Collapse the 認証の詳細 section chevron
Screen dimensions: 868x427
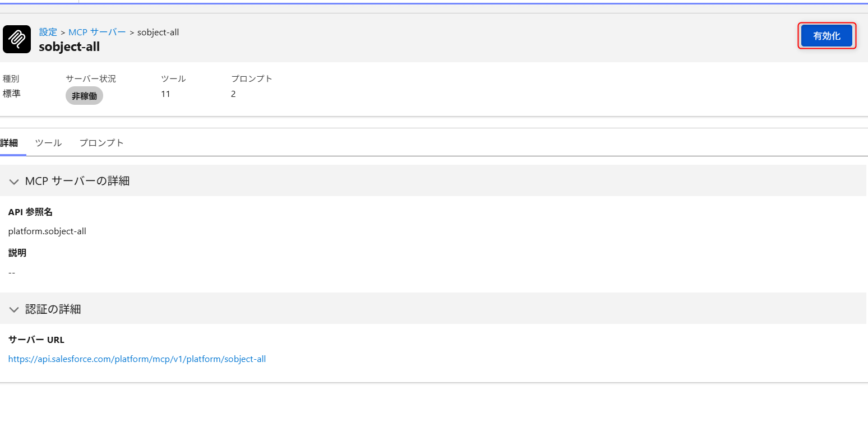[14, 309]
